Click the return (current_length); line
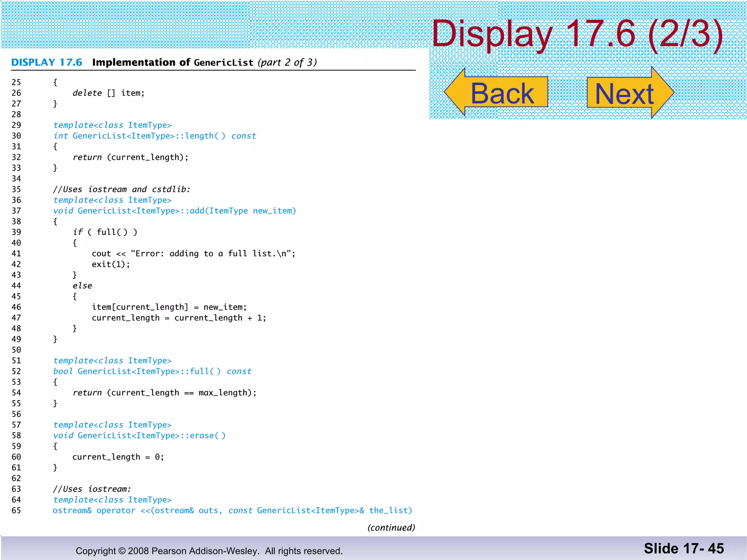747x560 pixels. [x=130, y=157]
